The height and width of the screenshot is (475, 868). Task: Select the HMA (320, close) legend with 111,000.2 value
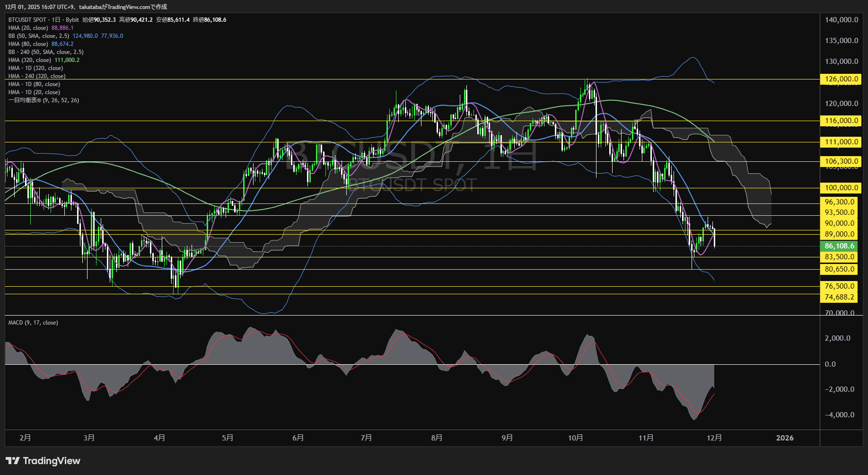[x=30, y=60]
